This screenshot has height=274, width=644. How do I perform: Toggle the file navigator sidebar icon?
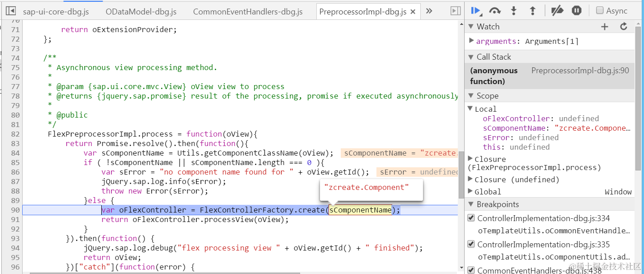coord(11,11)
